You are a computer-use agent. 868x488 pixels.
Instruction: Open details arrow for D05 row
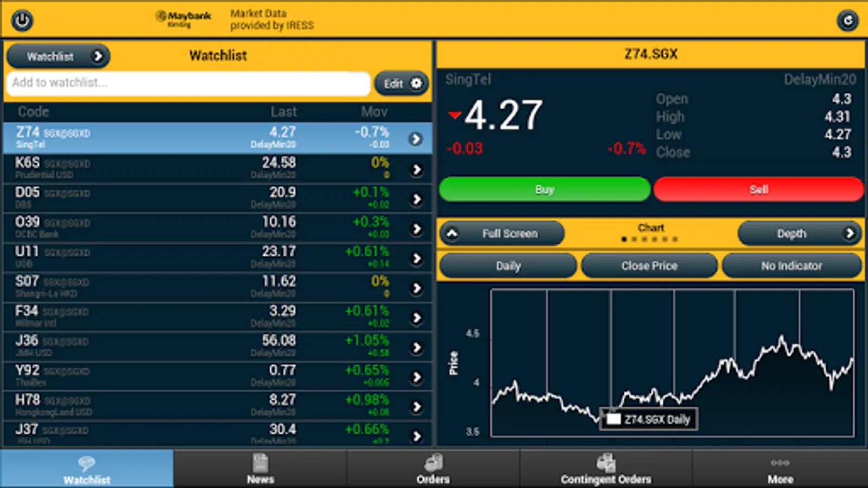tap(416, 200)
